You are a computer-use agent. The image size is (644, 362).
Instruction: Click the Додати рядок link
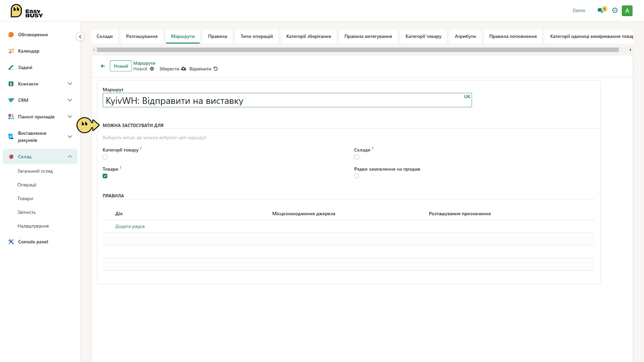tap(130, 226)
